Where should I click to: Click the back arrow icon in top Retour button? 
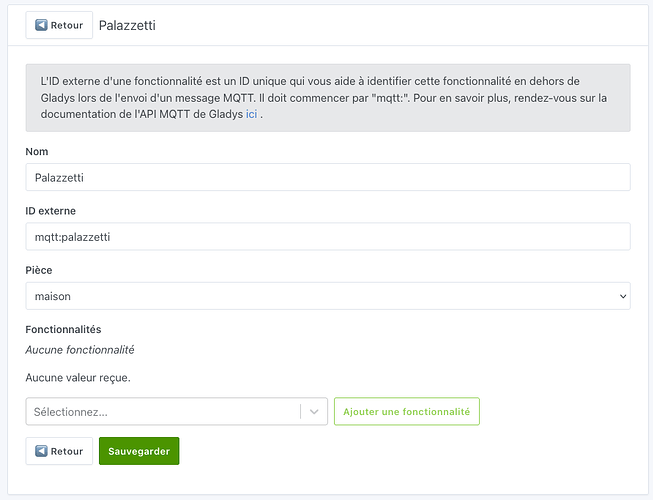click(x=42, y=25)
